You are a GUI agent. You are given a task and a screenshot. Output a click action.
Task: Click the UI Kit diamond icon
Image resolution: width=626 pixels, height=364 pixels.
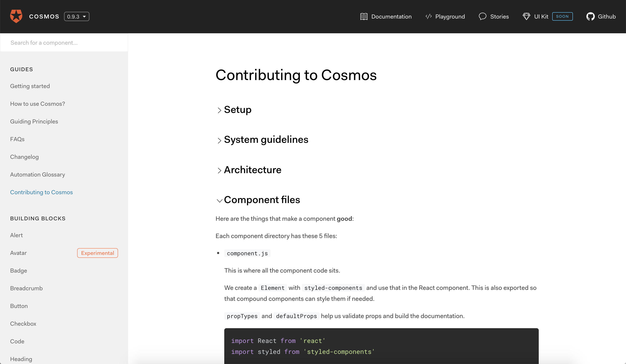click(x=526, y=17)
